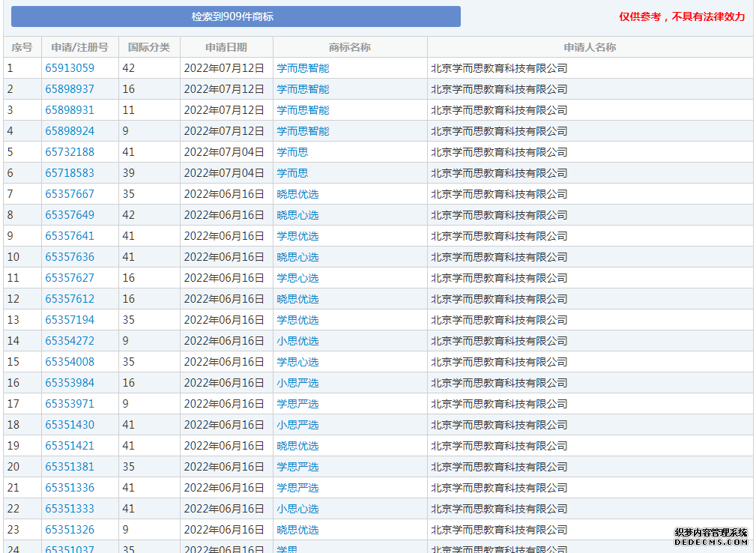
Task: Open application number 65354008
Action: coord(70,362)
